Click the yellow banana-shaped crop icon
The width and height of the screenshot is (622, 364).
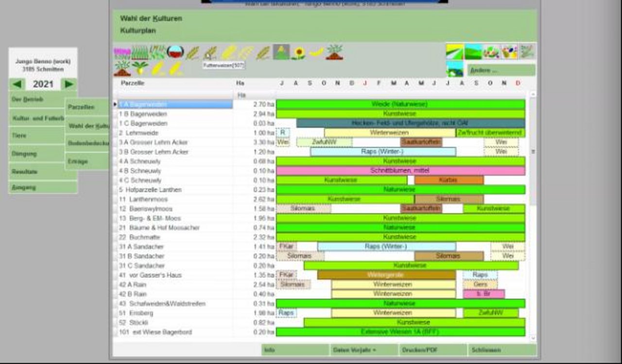coord(316,52)
